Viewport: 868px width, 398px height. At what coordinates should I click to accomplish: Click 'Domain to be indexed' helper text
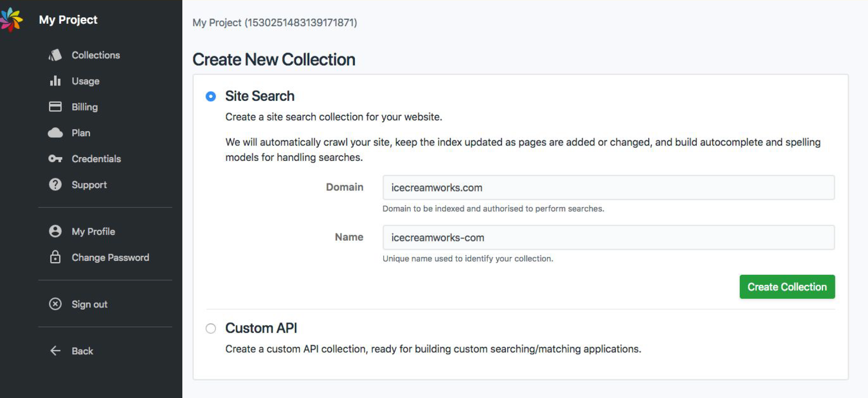click(493, 209)
